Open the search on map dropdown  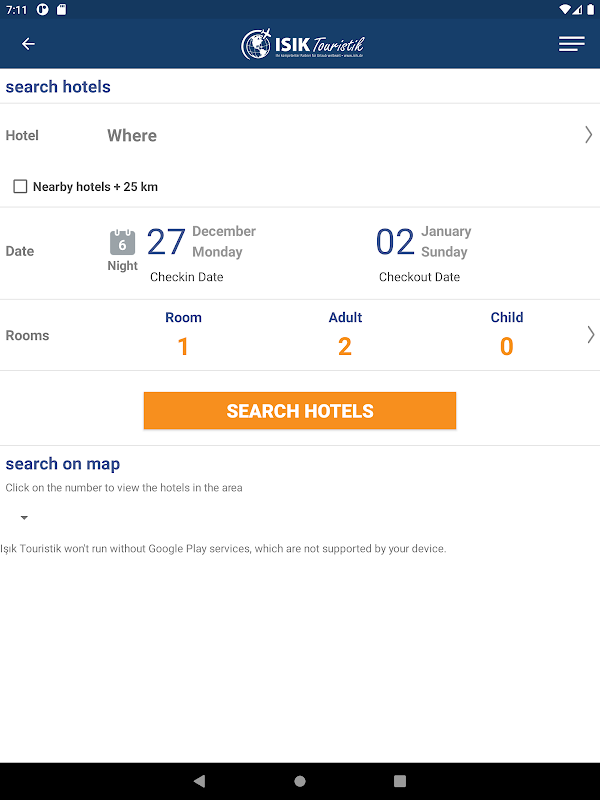coord(24,518)
